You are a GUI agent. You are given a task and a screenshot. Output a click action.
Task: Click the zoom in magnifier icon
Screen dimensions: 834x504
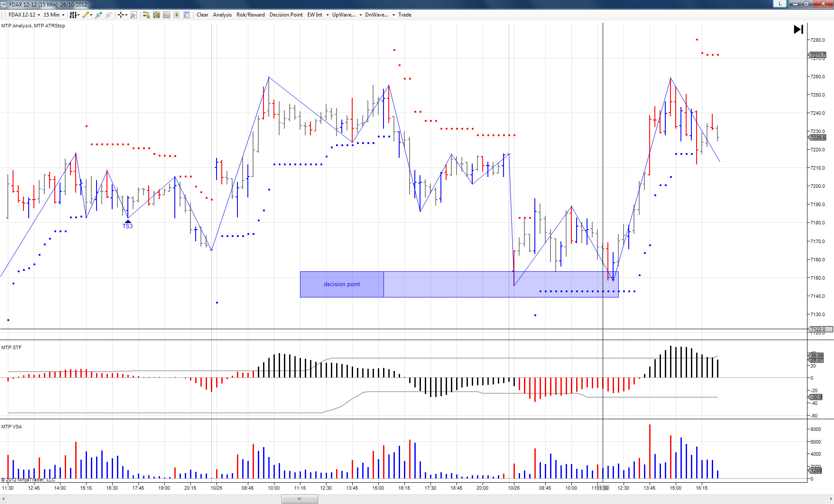coord(99,15)
